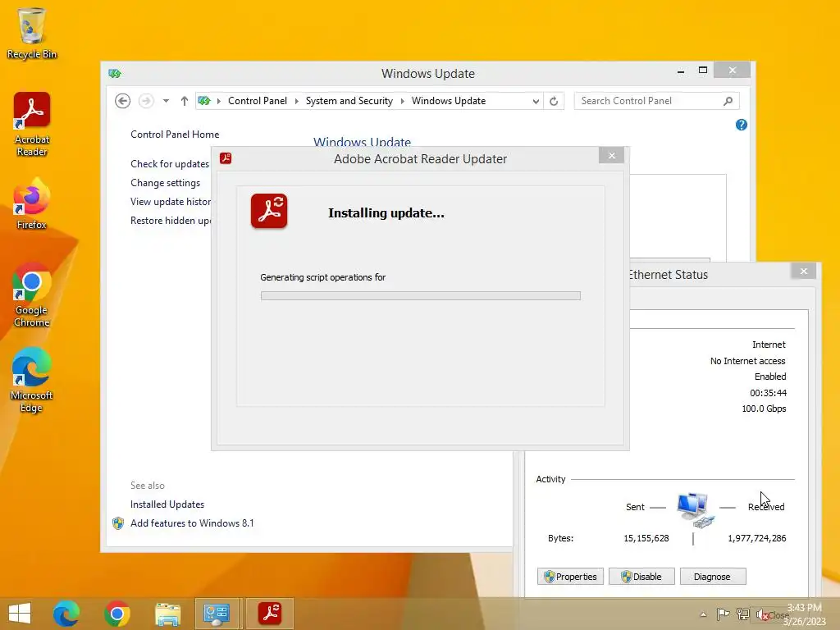
Task: Open Edge from the taskbar
Action: pos(66,614)
